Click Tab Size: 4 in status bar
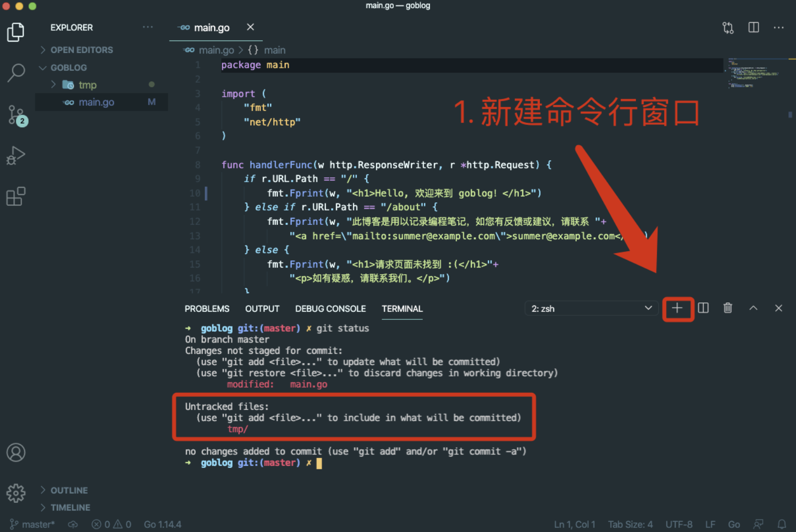This screenshot has width=796, height=532. (x=630, y=524)
